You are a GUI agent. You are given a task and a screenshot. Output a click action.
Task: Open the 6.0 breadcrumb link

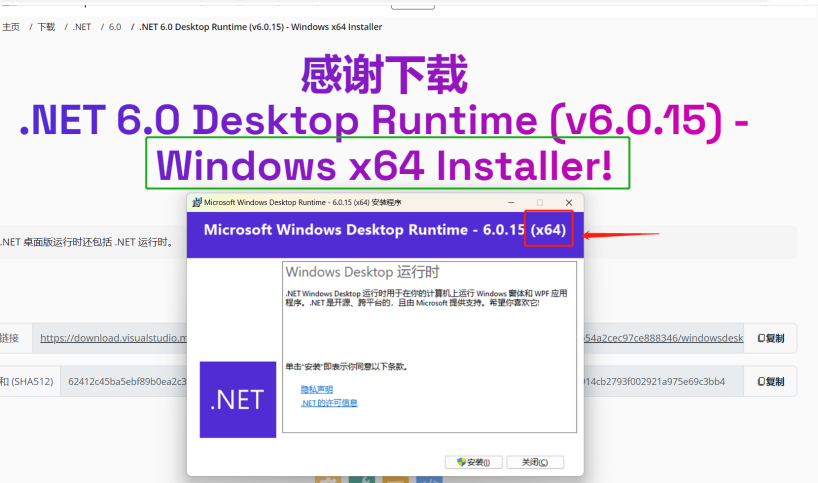pyautogui.click(x=115, y=27)
